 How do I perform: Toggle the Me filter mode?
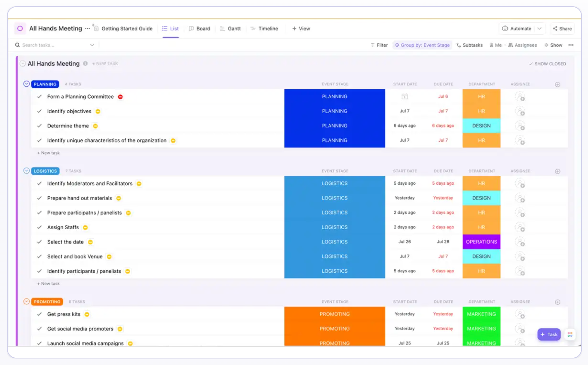(496, 45)
